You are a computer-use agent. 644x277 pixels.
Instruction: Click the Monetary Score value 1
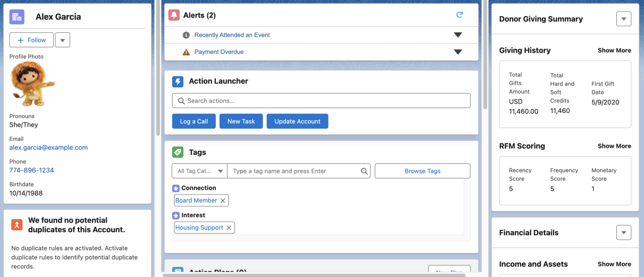(x=593, y=189)
